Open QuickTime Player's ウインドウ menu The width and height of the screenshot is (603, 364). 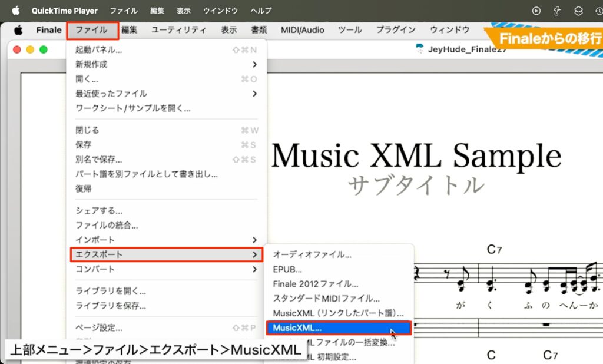click(x=220, y=9)
